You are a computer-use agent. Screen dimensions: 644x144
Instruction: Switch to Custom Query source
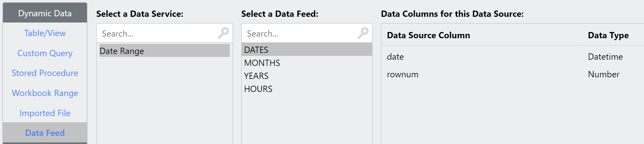pos(45,53)
